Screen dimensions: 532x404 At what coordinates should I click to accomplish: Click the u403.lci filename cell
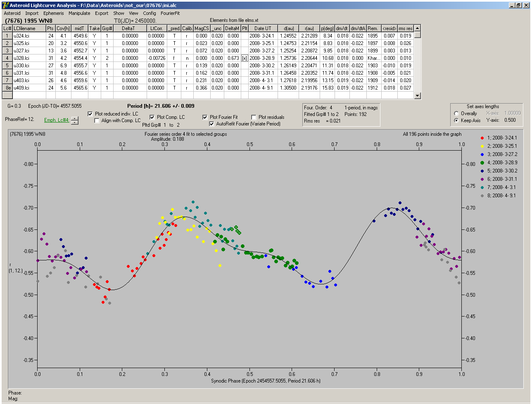point(28,80)
